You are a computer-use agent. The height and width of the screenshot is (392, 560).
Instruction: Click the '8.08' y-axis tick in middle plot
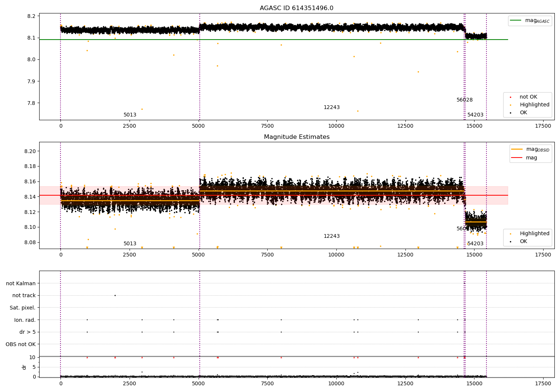(30, 242)
